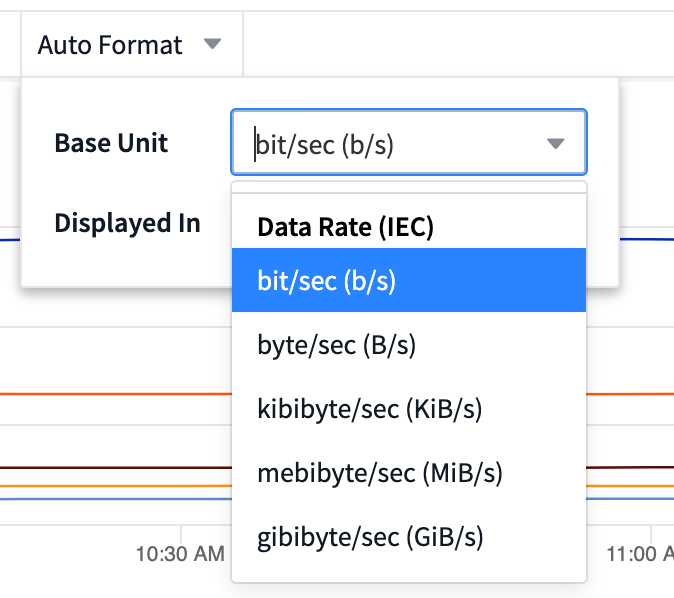The height and width of the screenshot is (598, 674).
Task: Click empty toolbar area right of Auto Format
Action: coord(450,45)
